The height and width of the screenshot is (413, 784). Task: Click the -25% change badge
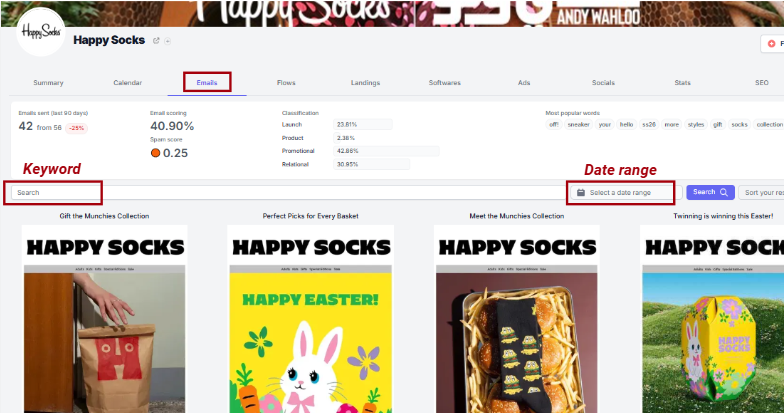click(x=76, y=128)
